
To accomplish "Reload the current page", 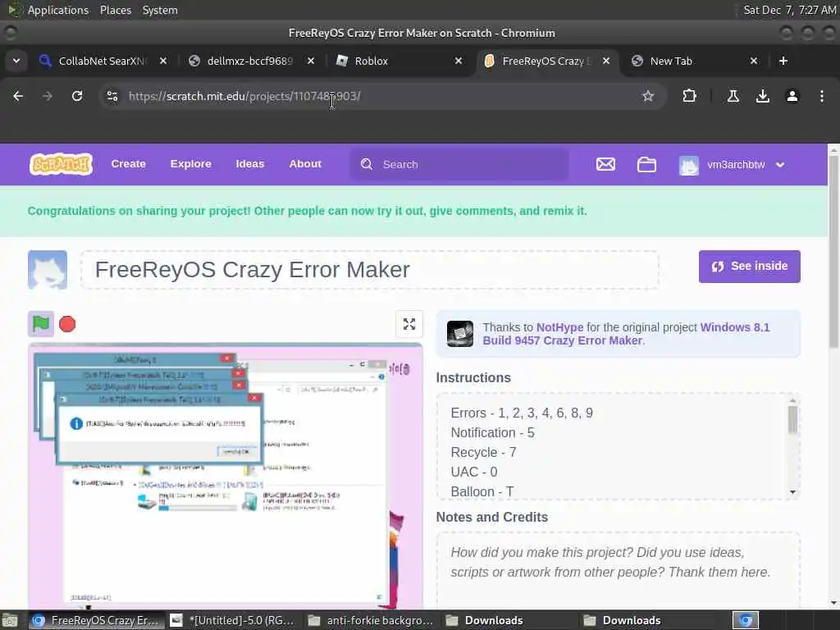I will tap(77, 96).
